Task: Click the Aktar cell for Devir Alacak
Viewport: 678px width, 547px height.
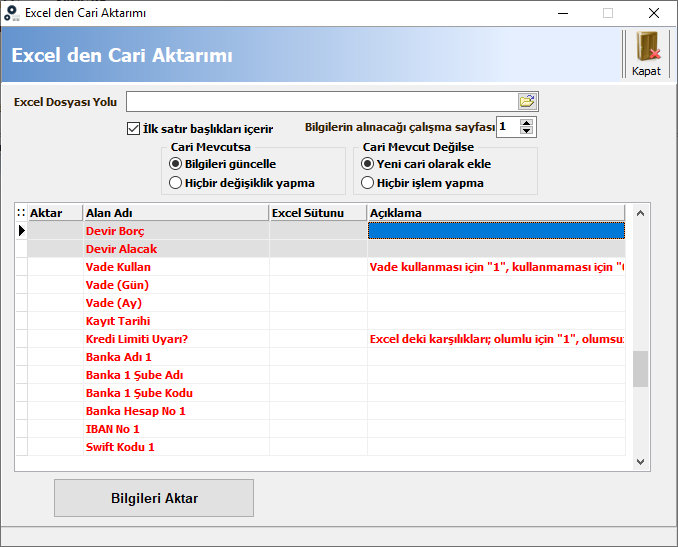Action: point(55,249)
